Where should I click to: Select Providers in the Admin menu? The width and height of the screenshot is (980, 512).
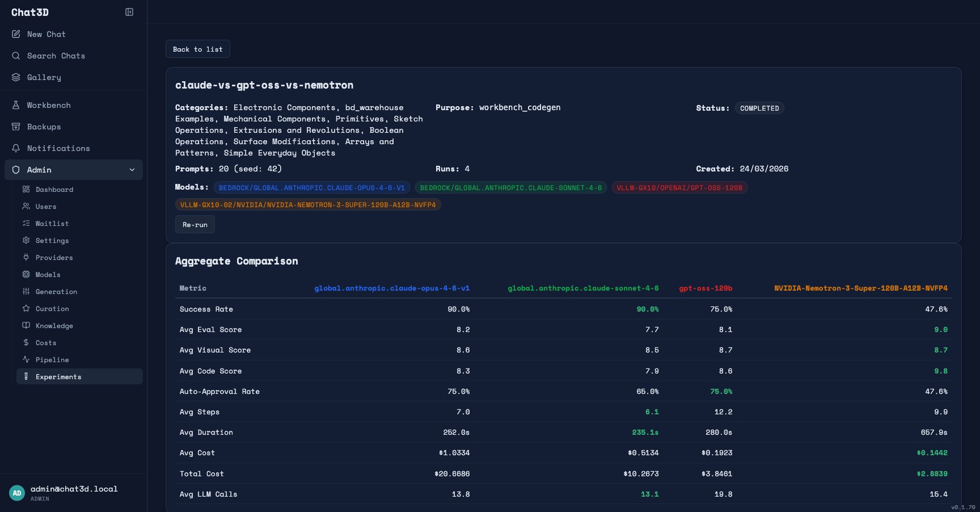pyautogui.click(x=53, y=257)
